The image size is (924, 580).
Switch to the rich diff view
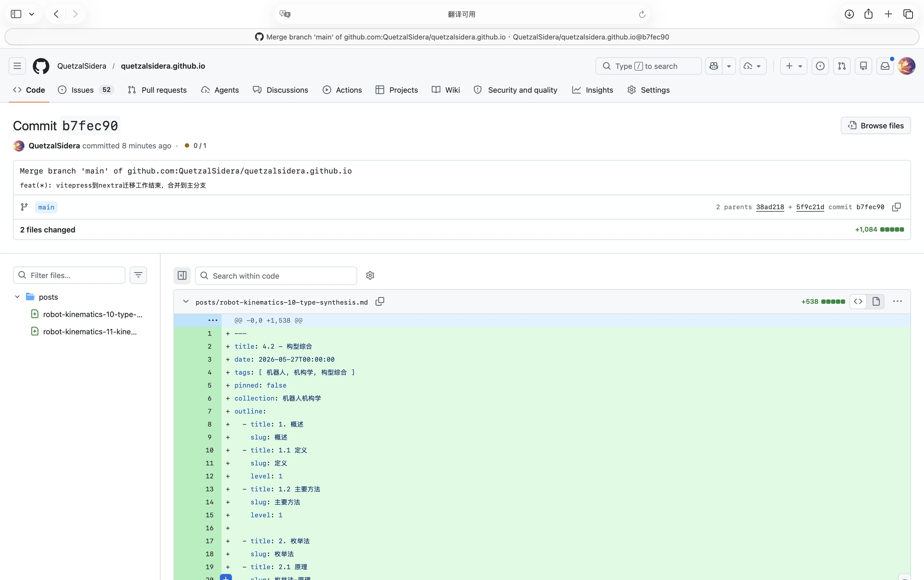876,302
